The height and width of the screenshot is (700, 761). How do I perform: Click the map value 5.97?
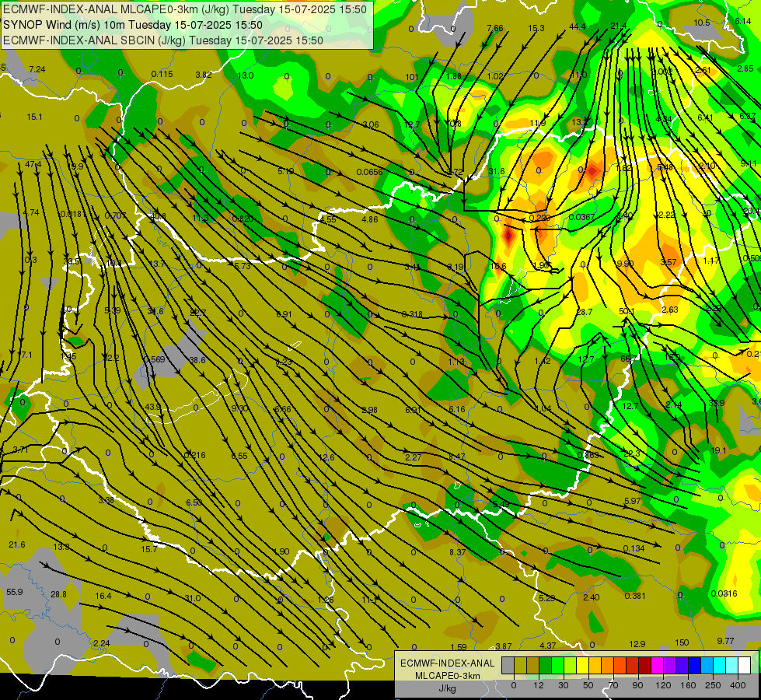(x=633, y=501)
